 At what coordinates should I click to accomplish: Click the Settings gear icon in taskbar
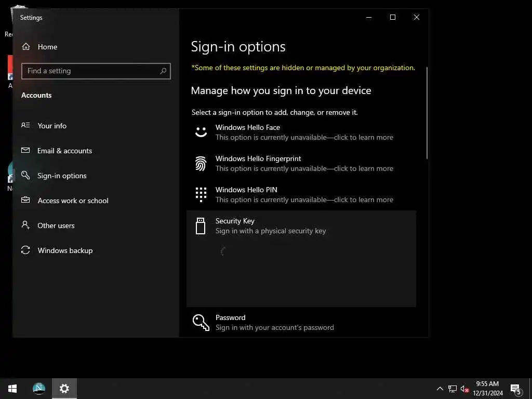(x=64, y=389)
